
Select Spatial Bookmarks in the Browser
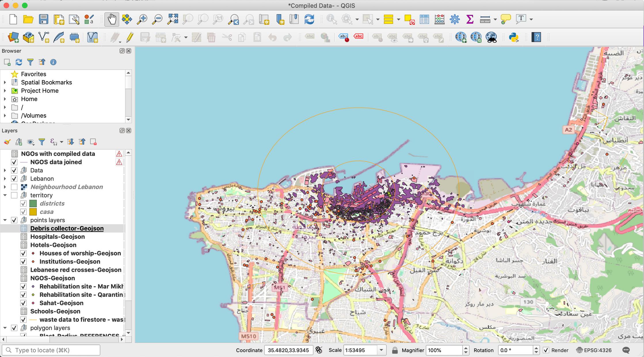pyautogui.click(x=46, y=82)
